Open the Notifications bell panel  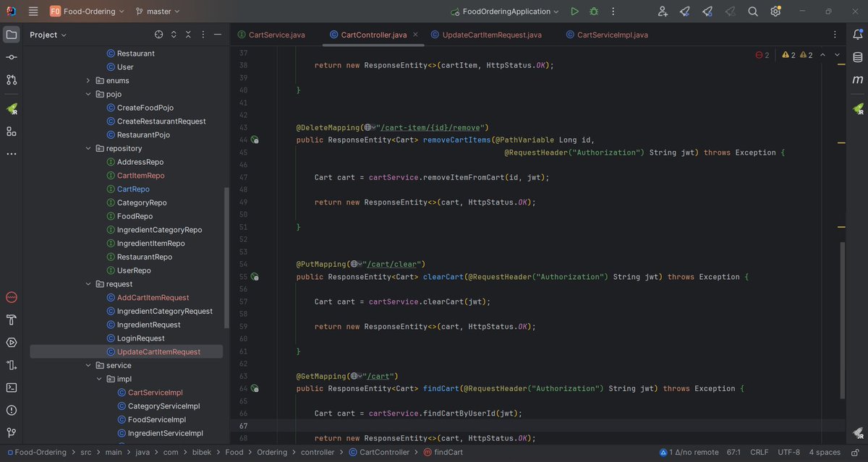857,35
